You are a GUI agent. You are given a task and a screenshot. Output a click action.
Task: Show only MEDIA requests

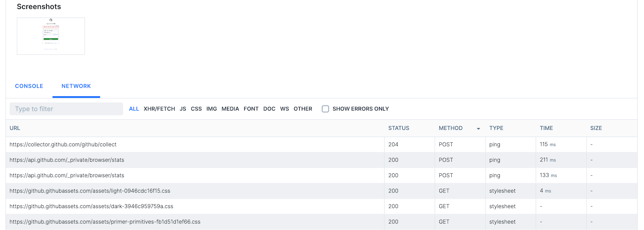pyautogui.click(x=230, y=109)
